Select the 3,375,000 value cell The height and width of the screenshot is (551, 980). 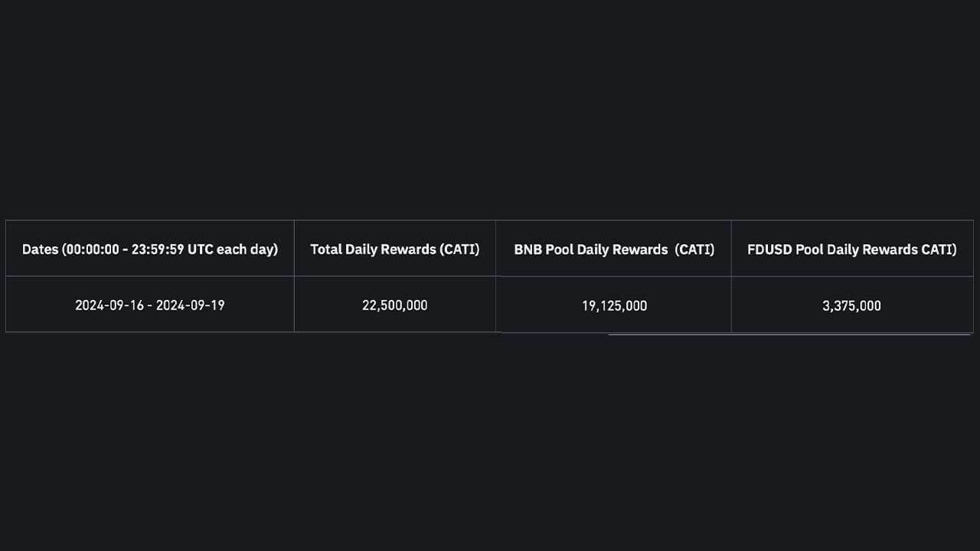[852, 305]
